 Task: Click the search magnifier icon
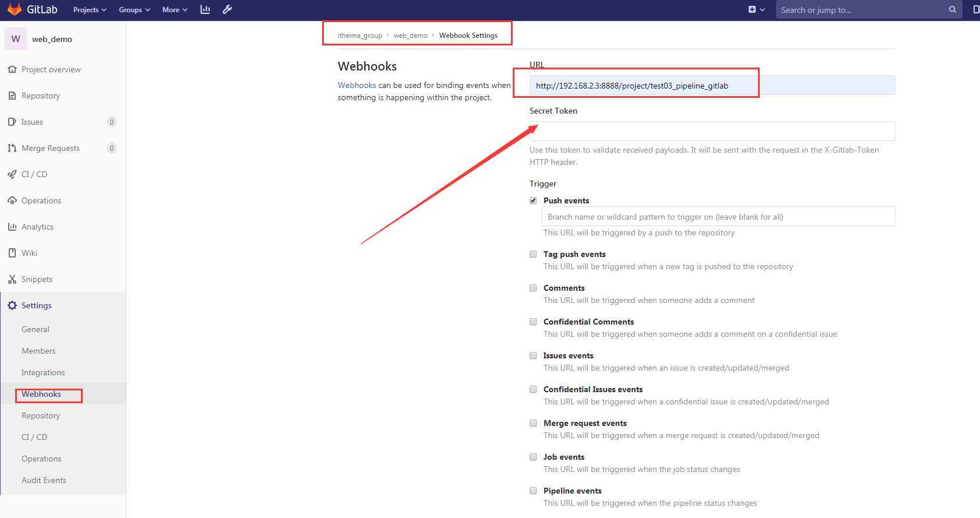(x=953, y=9)
